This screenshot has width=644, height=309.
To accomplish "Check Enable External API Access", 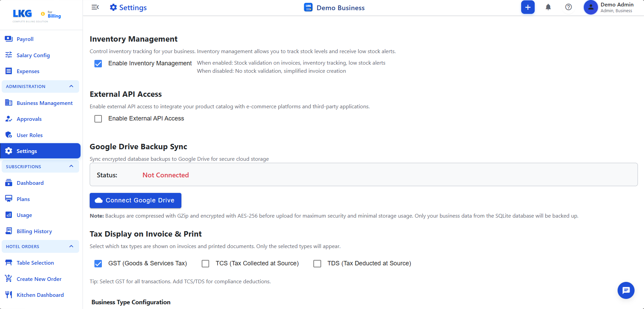I will [98, 119].
